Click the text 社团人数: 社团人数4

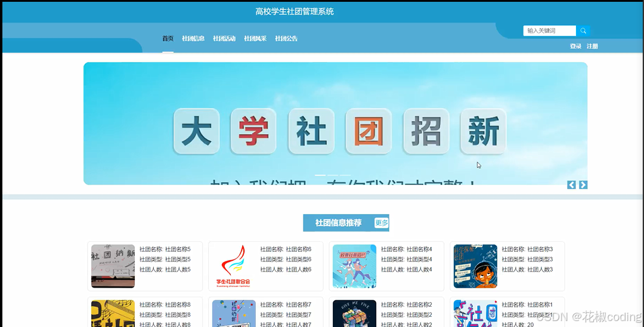406,270
